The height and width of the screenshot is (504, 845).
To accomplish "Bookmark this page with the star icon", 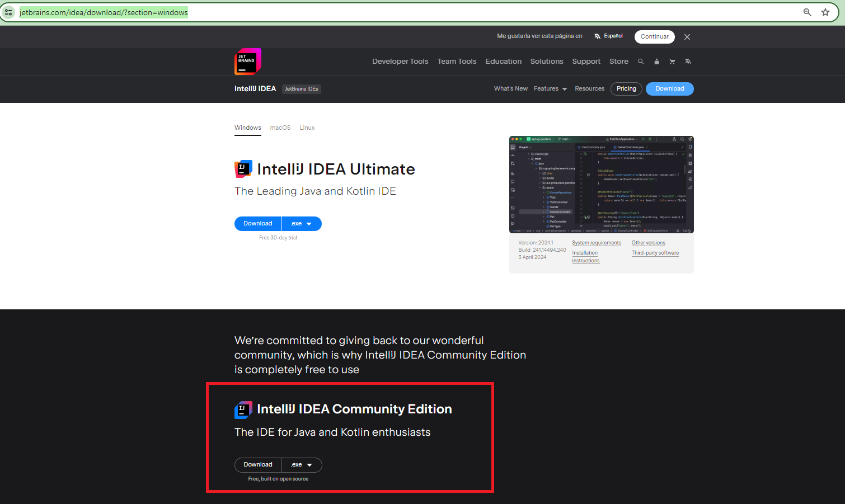I will [825, 12].
